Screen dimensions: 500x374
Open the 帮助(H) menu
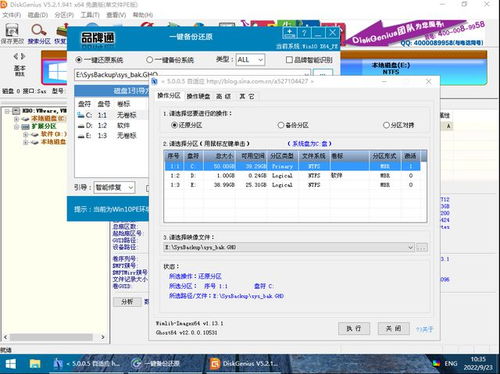pos(143,15)
